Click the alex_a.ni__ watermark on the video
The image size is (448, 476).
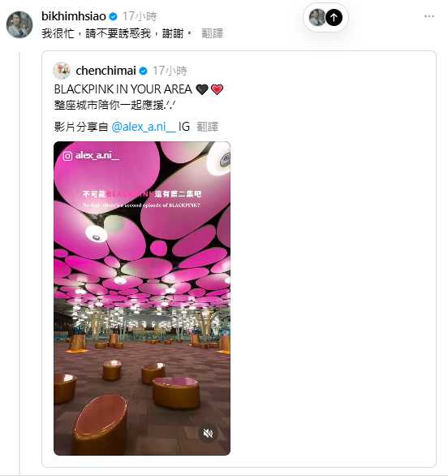click(x=97, y=156)
